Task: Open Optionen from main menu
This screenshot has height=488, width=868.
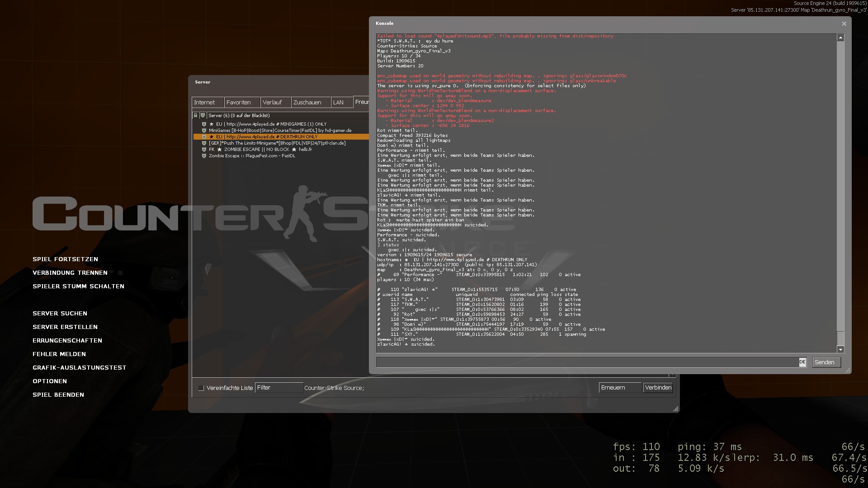Action: (50, 381)
